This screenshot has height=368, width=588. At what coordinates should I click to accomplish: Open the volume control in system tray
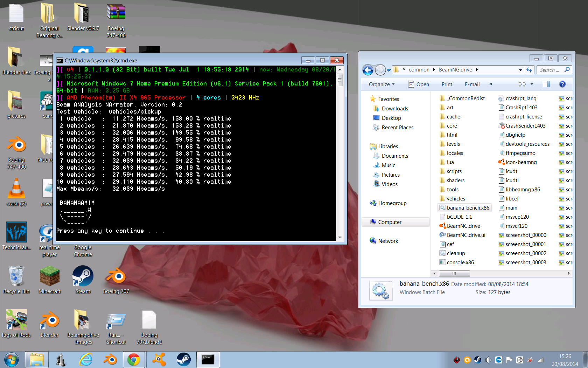[488, 360]
